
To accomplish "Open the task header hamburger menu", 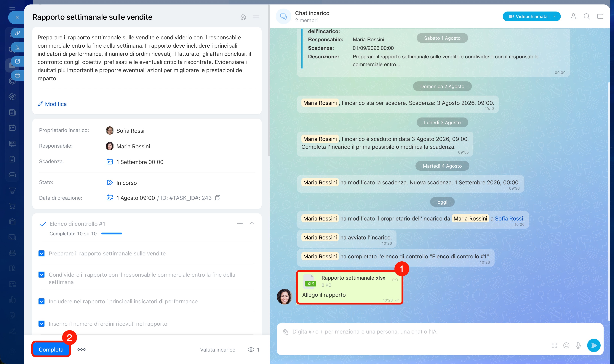I will [x=256, y=17].
